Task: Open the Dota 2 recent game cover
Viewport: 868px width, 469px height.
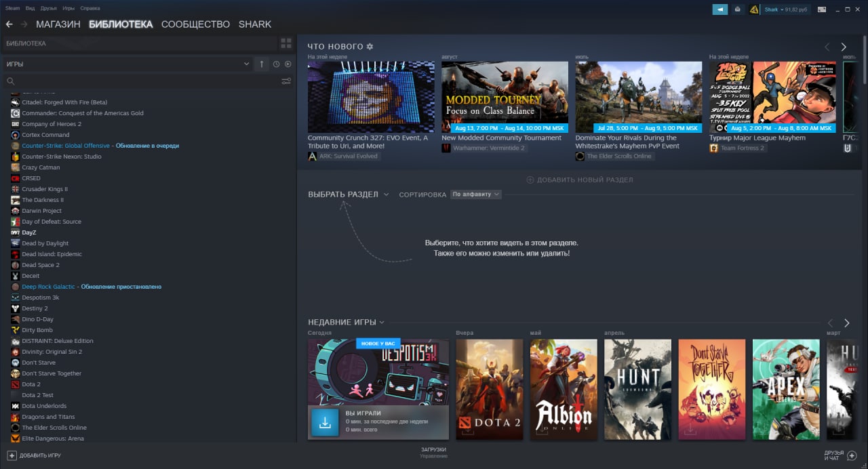Action: [490, 390]
